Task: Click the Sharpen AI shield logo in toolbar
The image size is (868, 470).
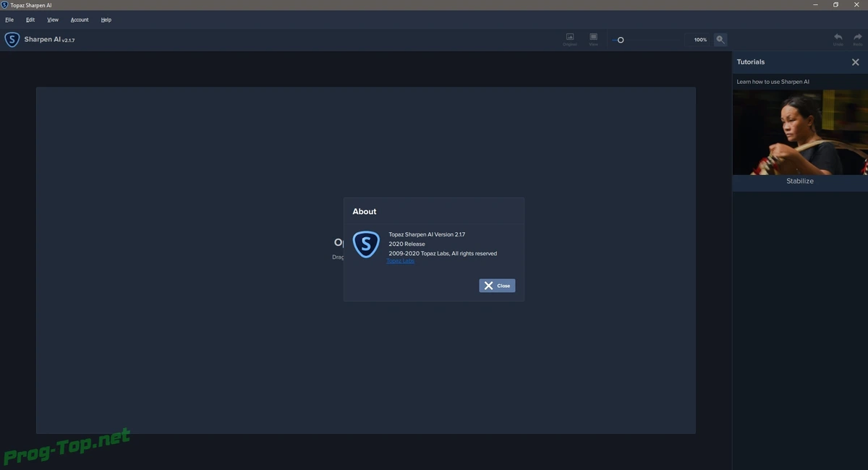Action: (12, 40)
